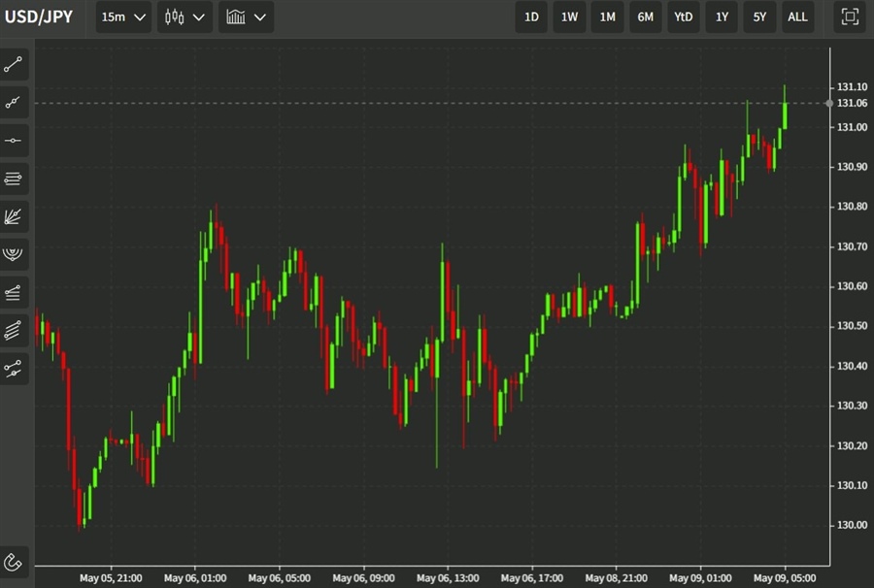Image resolution: width=874 pixels, height=588 pixels.
Task: Show ALL historical data range
Action: pos(797,16)
